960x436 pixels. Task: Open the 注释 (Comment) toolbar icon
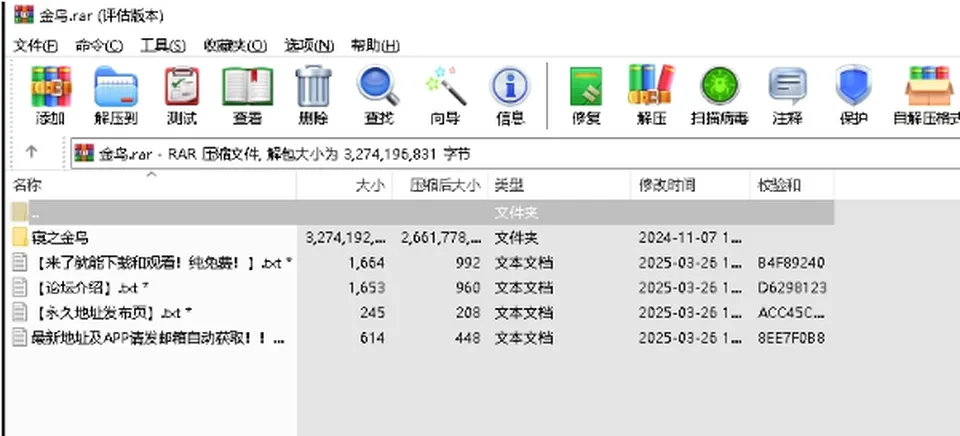[x=787, y=86]
